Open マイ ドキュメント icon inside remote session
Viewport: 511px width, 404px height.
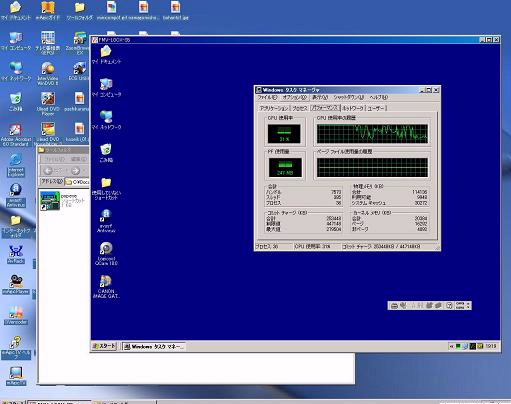click(106, 55)
